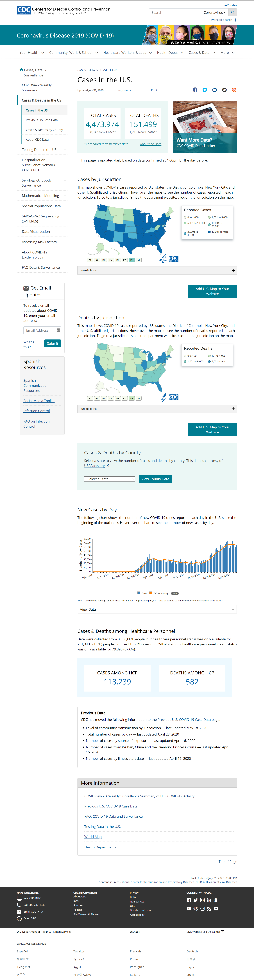Select VI territory on the deaths map

pos(139,398)
